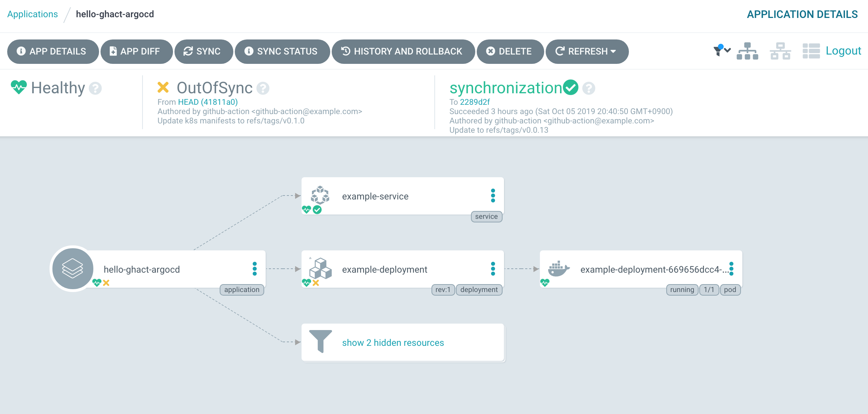The width and height of the screenshot is (868, 414).
Task: Open example-service three-dot menu
Action: [x=493, y=196]
